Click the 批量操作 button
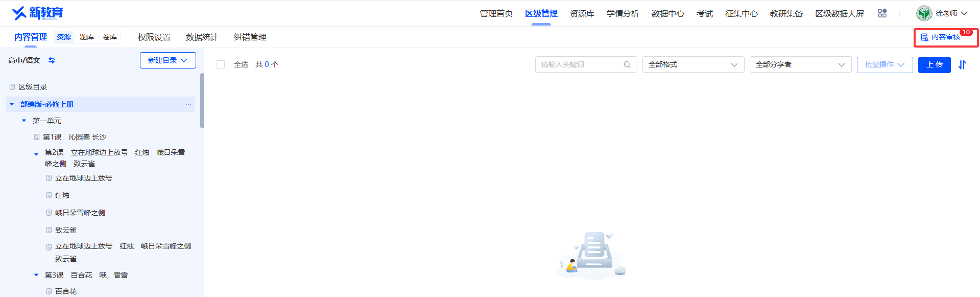The width and height of the screenshot is (980, 297). click(x=885, y=65)
